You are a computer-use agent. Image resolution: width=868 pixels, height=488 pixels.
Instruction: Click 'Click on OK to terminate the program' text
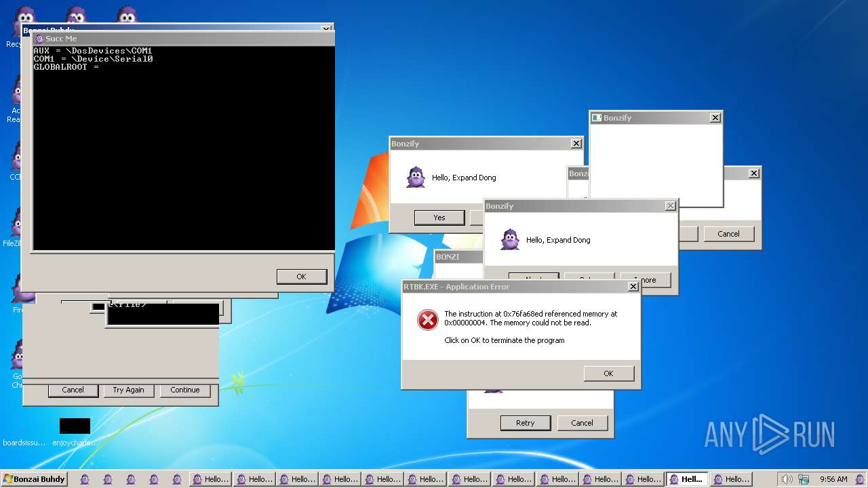point(505,340)
